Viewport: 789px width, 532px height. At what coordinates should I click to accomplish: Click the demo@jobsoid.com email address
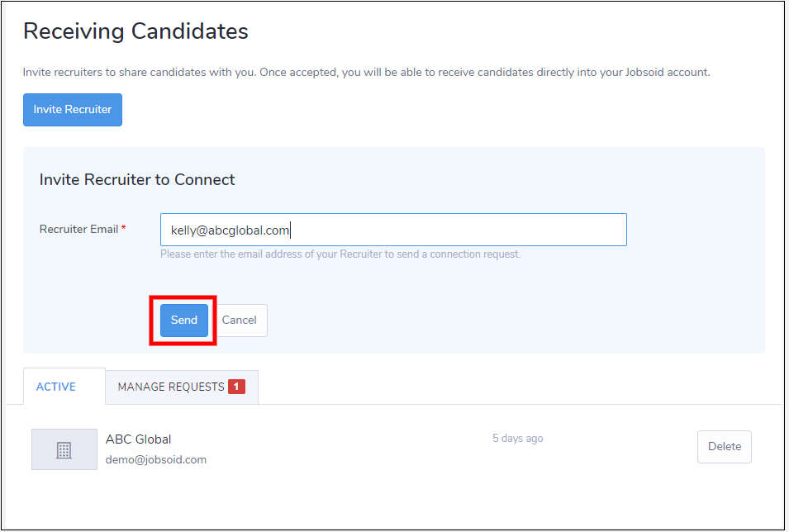[156, 459]
